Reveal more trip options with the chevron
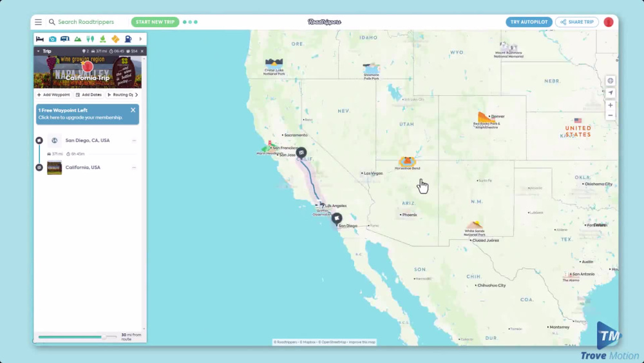Viewport: 644px width, 363px height. [x=137, y=95]
